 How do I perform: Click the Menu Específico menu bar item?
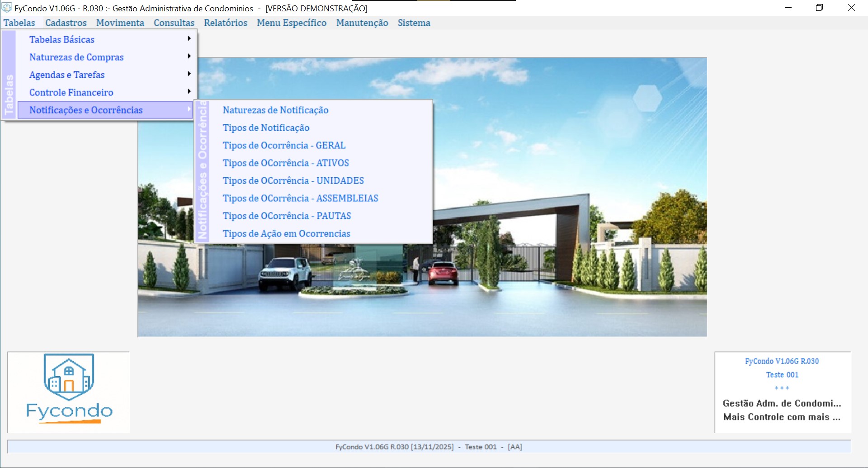pyautogui.click(x=292, y=23)
